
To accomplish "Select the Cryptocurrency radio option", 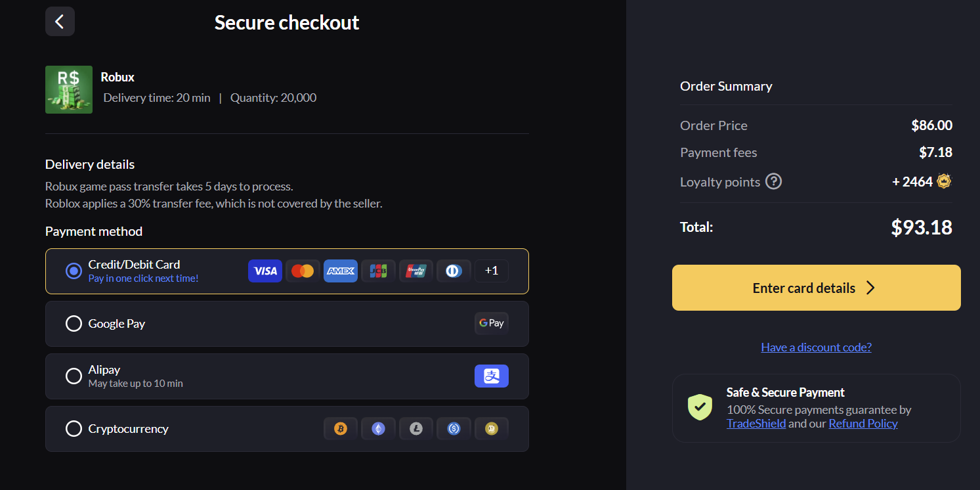I will click(x=74, y=429).
